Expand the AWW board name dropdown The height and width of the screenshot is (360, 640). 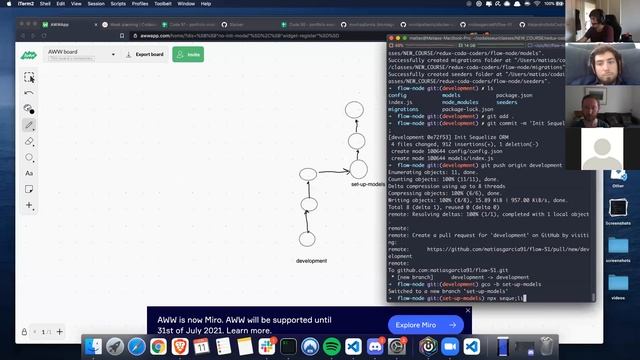(113, 54)
